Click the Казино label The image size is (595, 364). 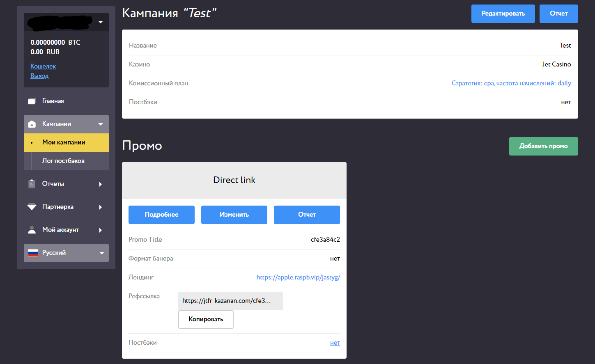(x=140, y=64)
